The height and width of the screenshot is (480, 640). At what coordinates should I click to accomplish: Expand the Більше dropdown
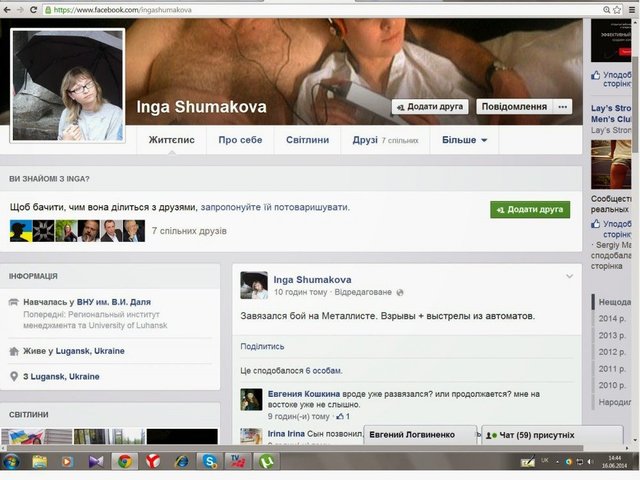464,140
